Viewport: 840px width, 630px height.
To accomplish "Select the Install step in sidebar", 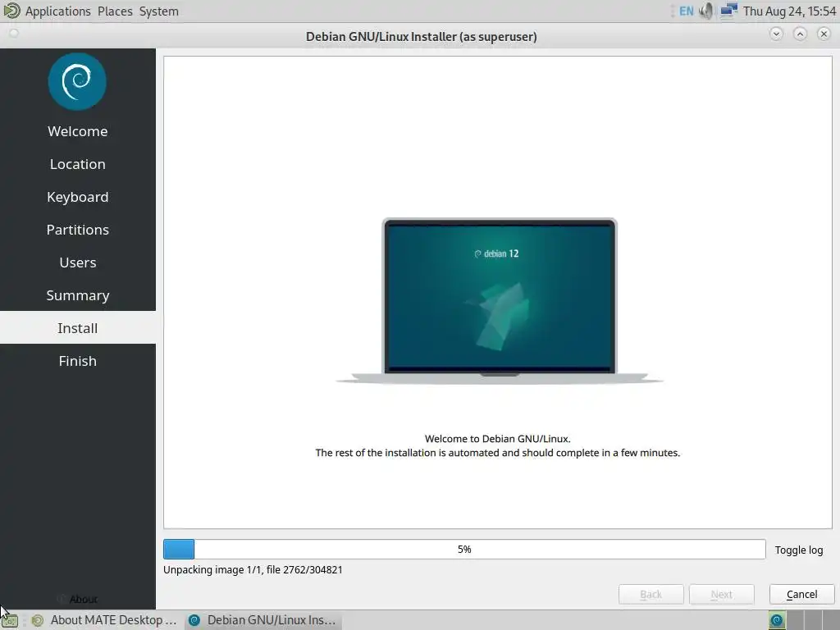I will click(x=78, y=328).
